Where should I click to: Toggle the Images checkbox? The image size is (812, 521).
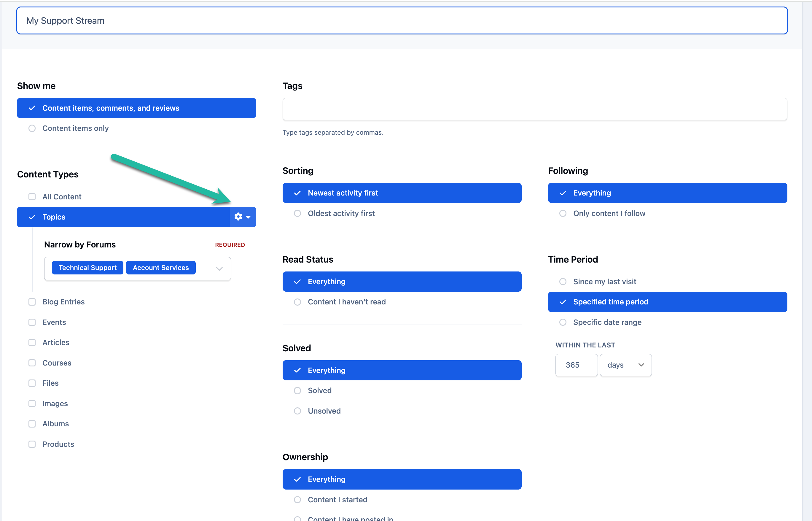coord(32,404)
